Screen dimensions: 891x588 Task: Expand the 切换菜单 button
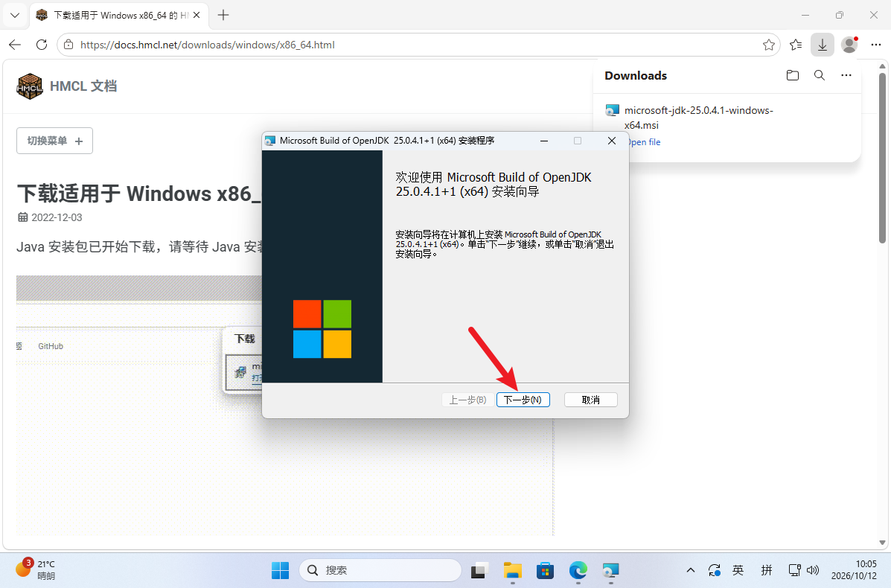click(x=54, y=141)
